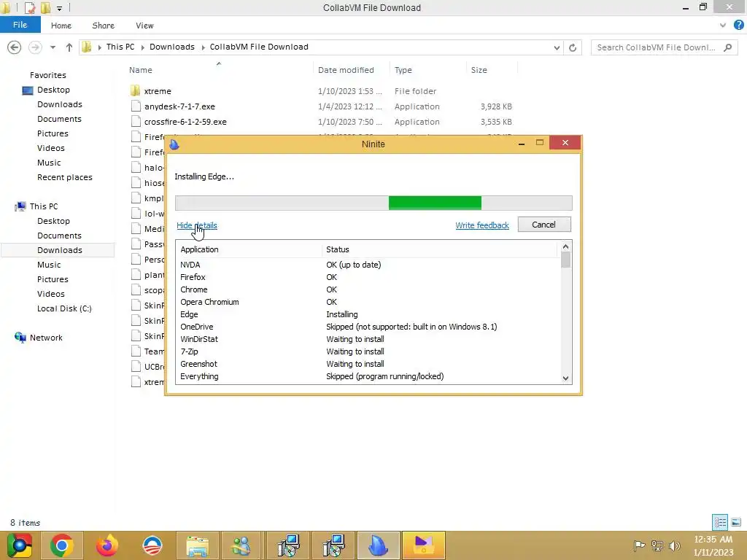Click Write feedback link
747x560 pixels.
482,225
